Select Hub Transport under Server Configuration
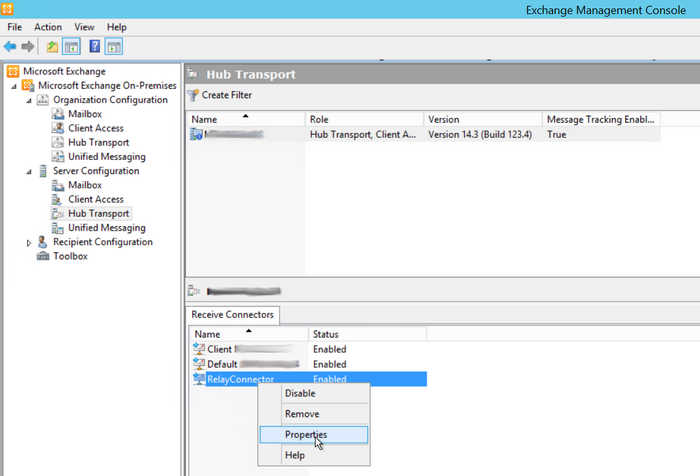The width and height of the screenshot is (700, 476). click(99, 213)
